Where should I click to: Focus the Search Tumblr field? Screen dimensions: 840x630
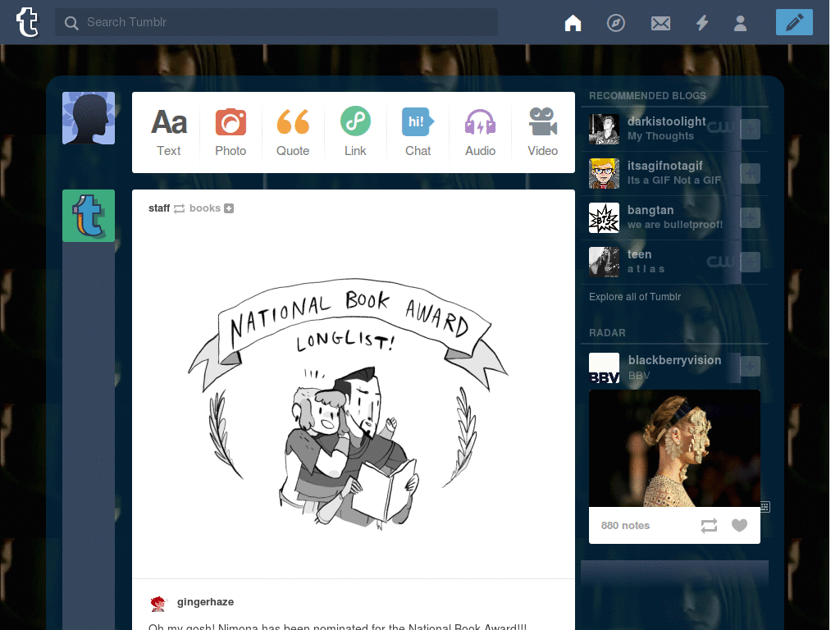click(276, 22)
